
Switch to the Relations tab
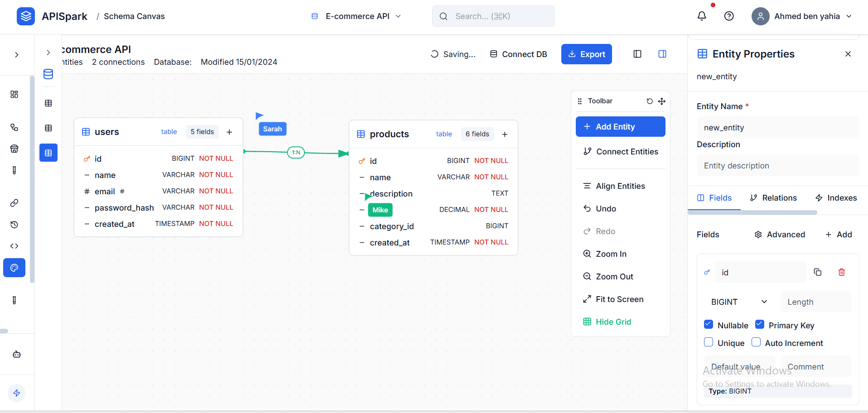pyautogui.click(x=773, y=198)
